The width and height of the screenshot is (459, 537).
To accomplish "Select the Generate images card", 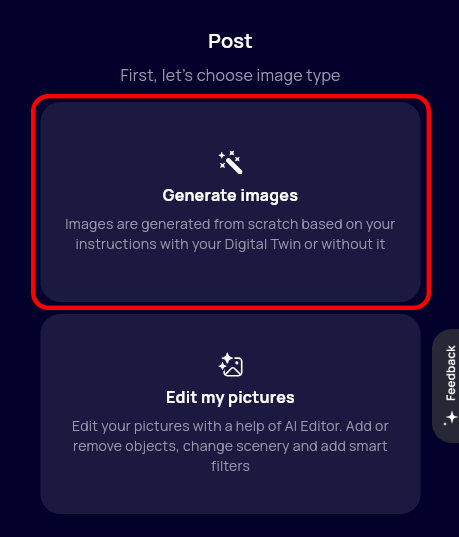I will (x=230, y=202).
